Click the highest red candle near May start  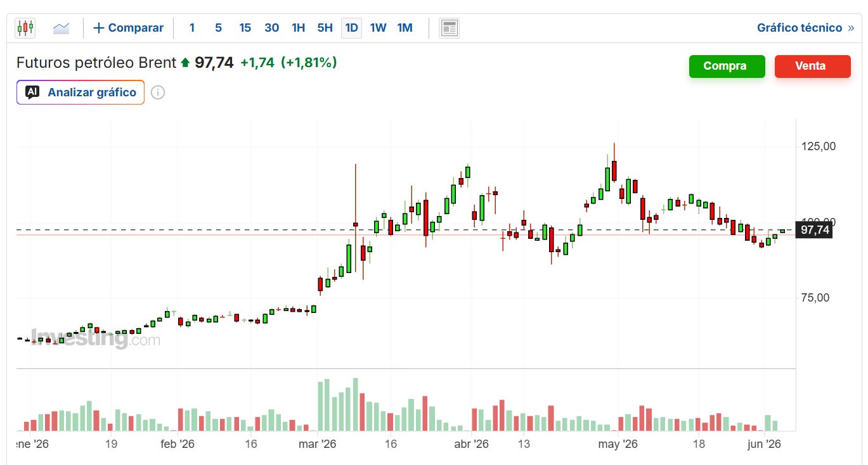click(x=614, y=170)
